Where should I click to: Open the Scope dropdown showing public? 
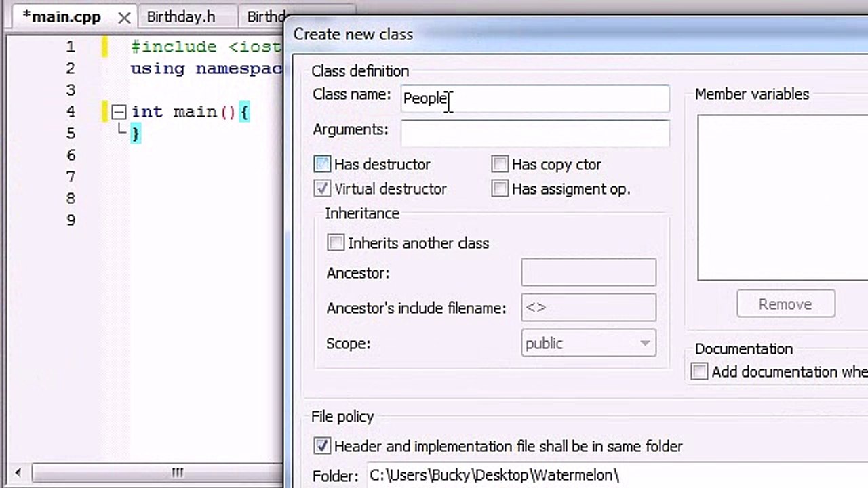point(589,343)
